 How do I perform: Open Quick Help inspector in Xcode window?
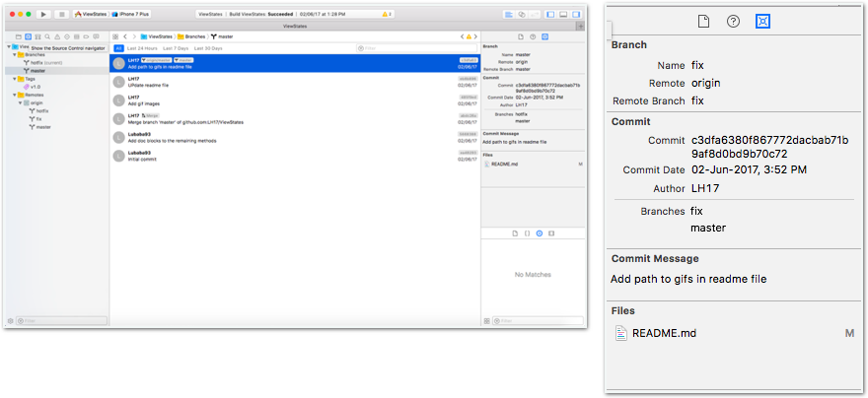(x=533, y=36)
